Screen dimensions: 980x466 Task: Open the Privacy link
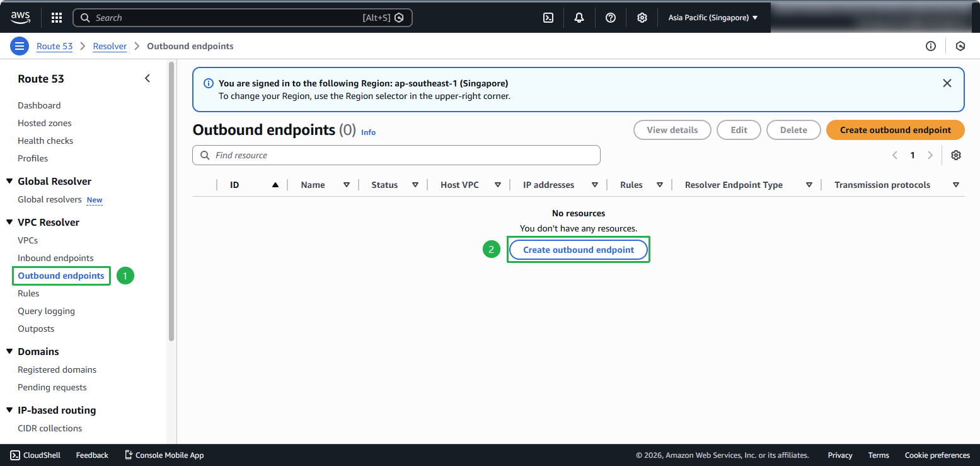(840, 455)
